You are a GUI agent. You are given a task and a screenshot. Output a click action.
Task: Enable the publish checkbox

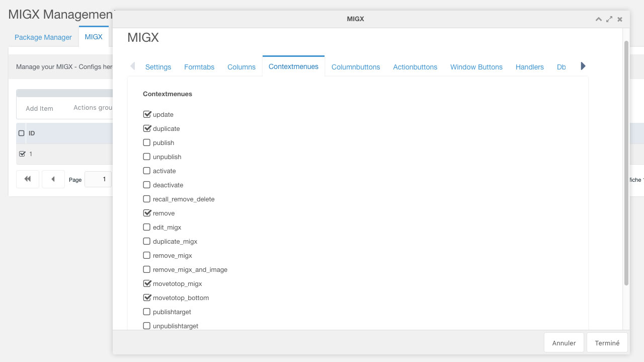(x=147, y=142)
